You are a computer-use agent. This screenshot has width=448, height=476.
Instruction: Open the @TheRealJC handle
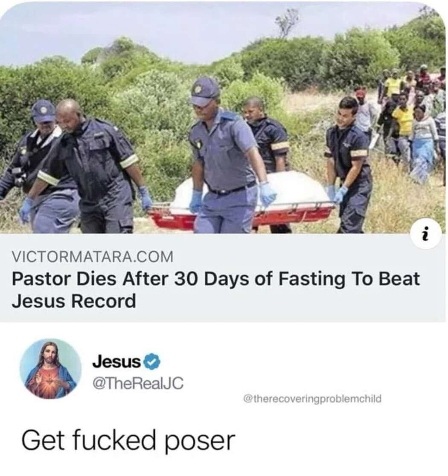(138, 383)
